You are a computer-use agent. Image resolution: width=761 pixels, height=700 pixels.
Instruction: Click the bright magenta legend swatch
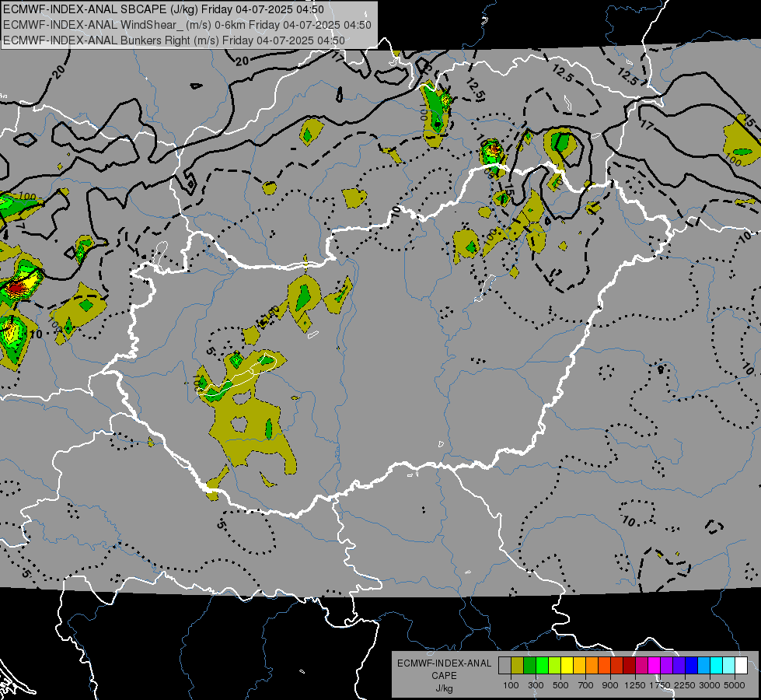coord(655,666)
